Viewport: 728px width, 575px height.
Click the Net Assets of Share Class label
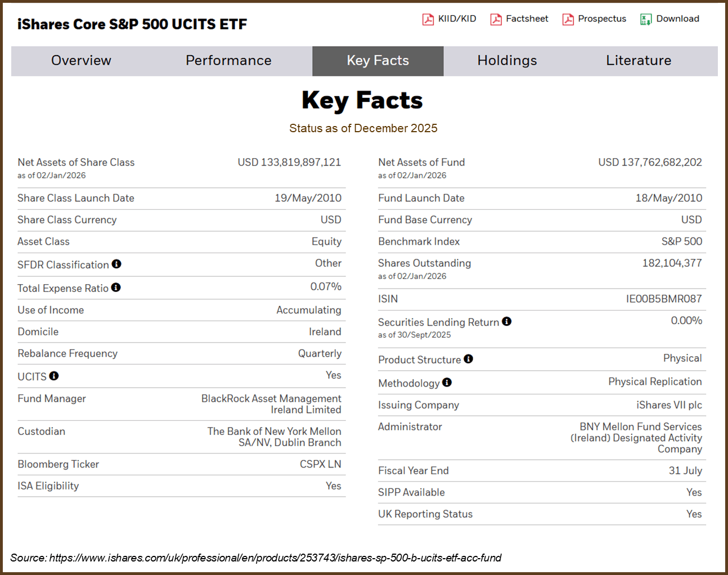coord(76,162)
